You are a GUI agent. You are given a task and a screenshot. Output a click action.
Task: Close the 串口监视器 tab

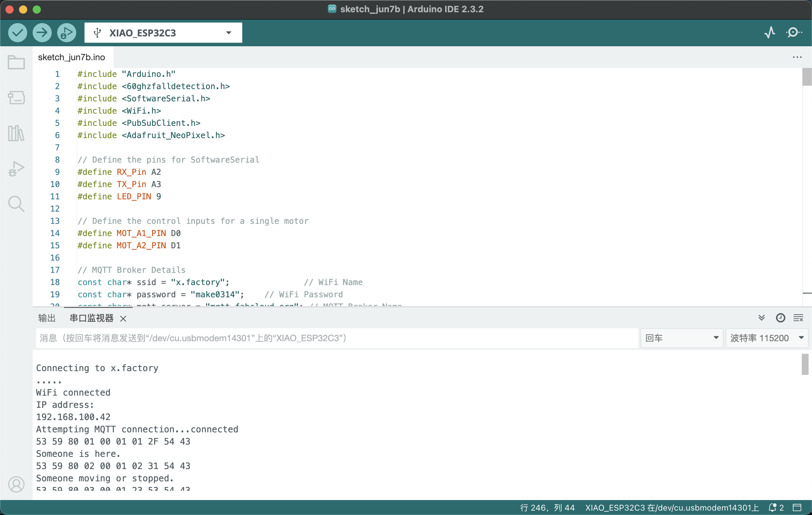(x=123, y=318)
